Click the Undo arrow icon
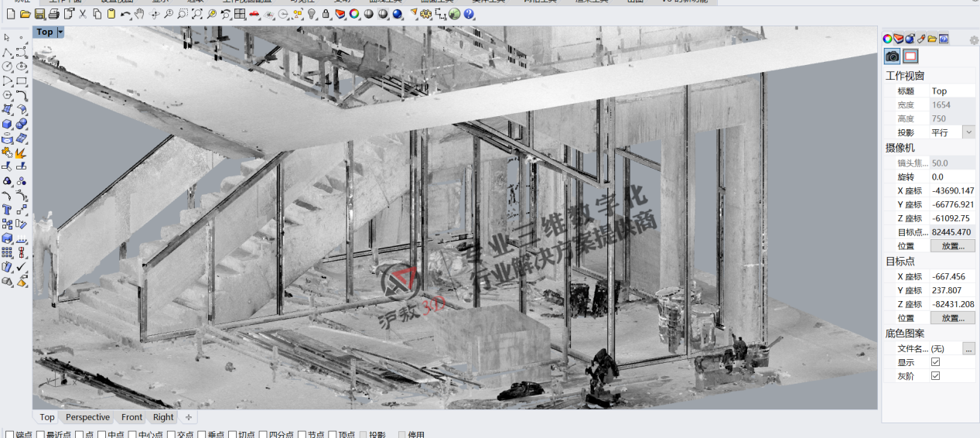The width and height of the screenshot is (980, 438). (x=125, y=14)
